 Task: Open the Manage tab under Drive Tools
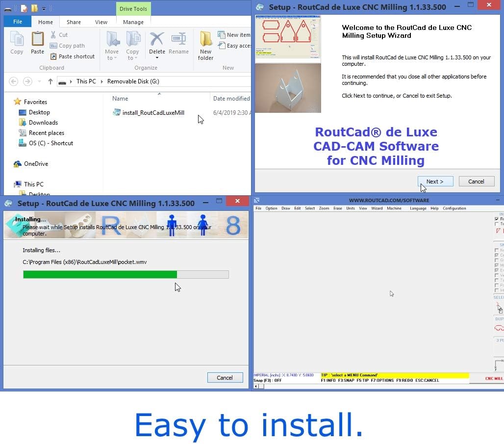pos(133,22)
